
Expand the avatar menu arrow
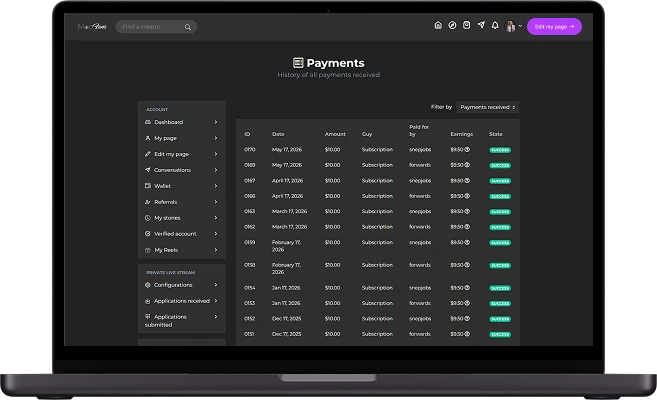[x=520, y=26]
